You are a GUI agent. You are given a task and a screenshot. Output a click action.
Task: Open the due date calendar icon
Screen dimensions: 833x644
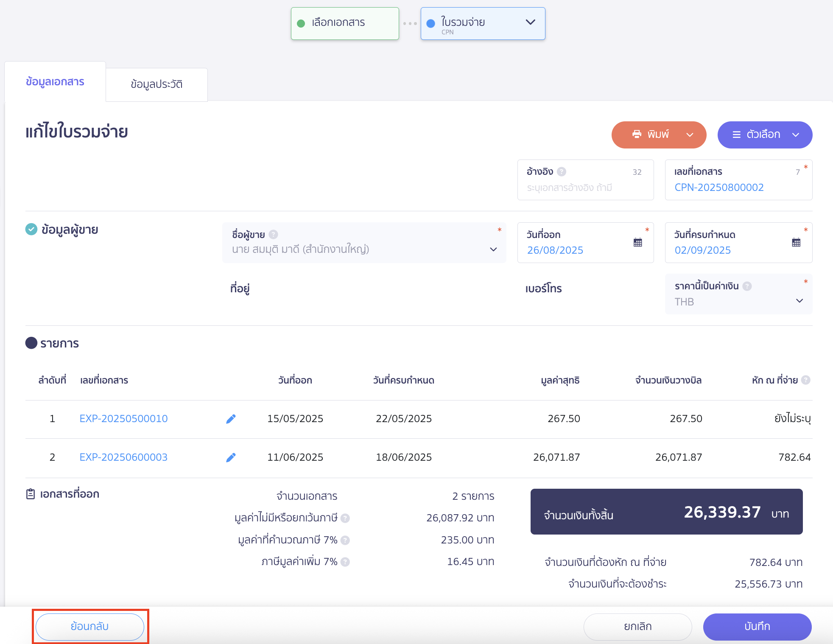click(796, 243)
